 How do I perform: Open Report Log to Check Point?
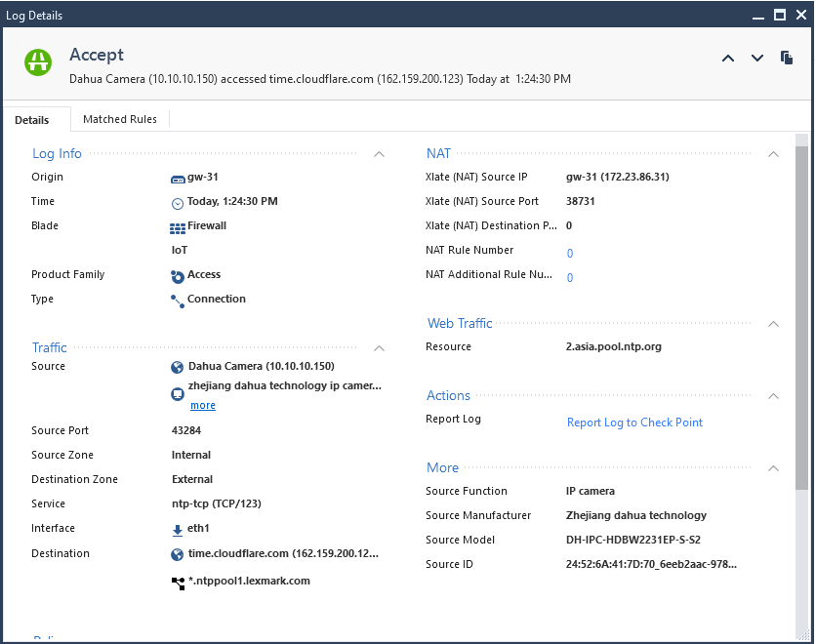coord(633,422)
